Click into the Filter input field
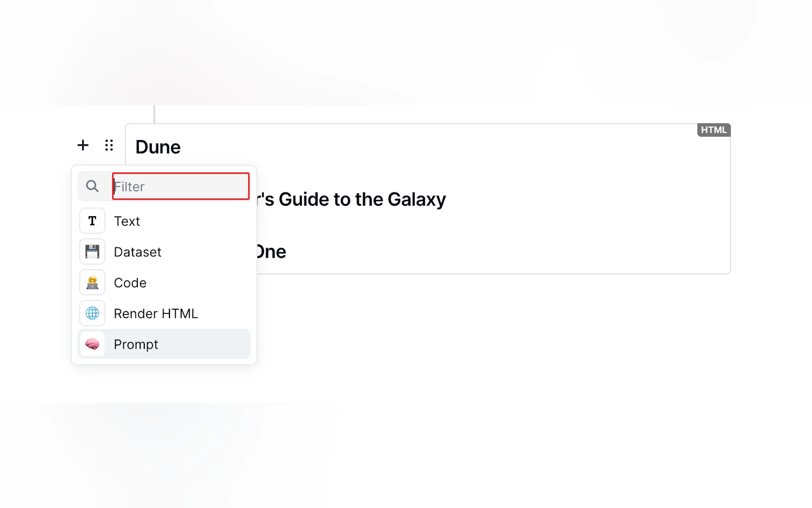The width and height of the screenshot is (812, 508). 181,187
